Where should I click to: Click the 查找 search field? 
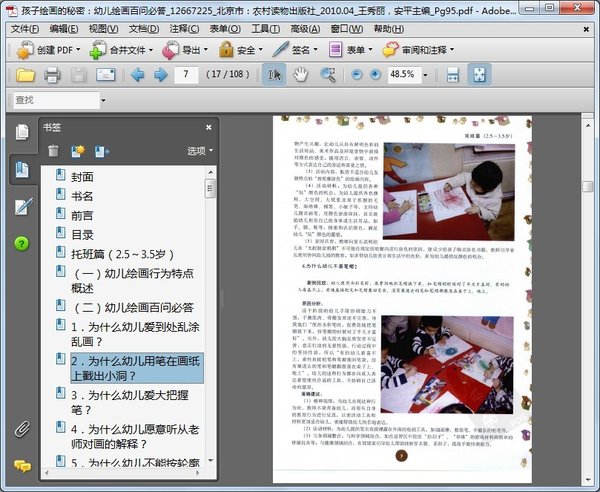click(55, 100)
